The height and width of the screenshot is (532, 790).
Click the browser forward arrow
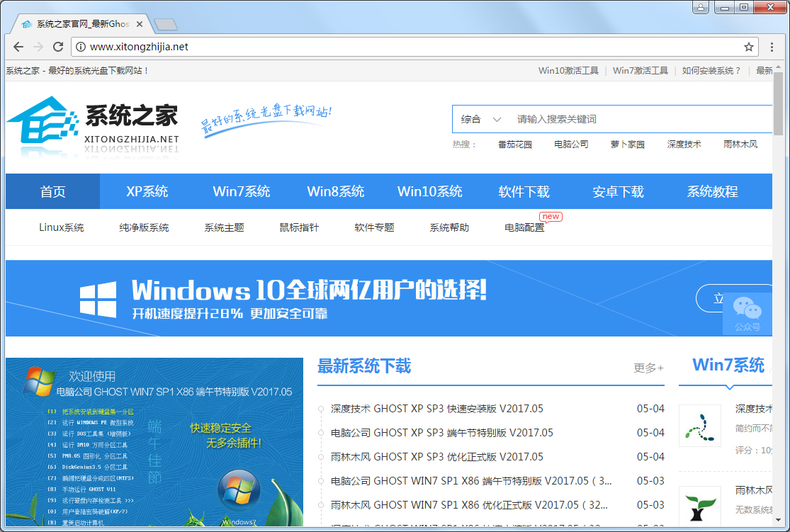[x=38, y=47]
